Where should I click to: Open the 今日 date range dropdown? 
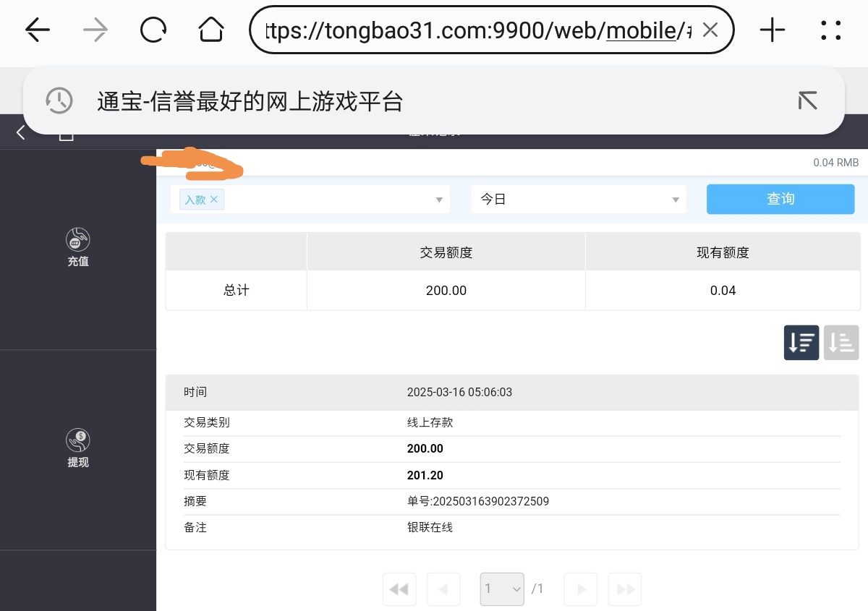tap(578, 200)
